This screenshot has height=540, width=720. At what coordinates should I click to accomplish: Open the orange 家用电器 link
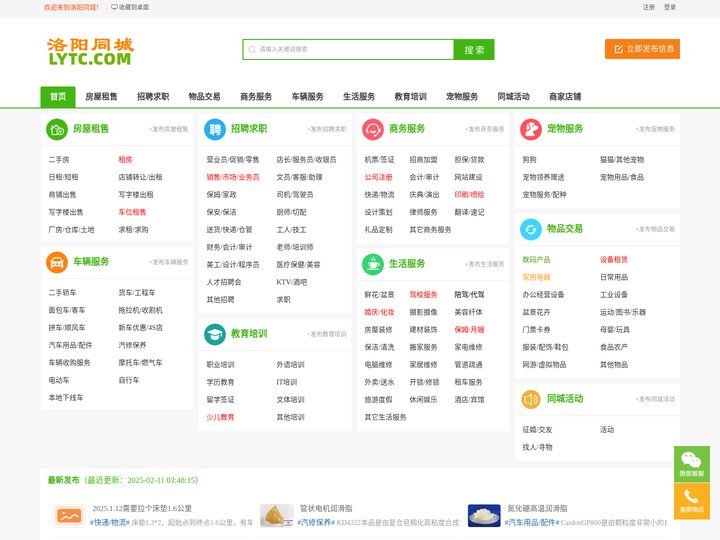536,277
